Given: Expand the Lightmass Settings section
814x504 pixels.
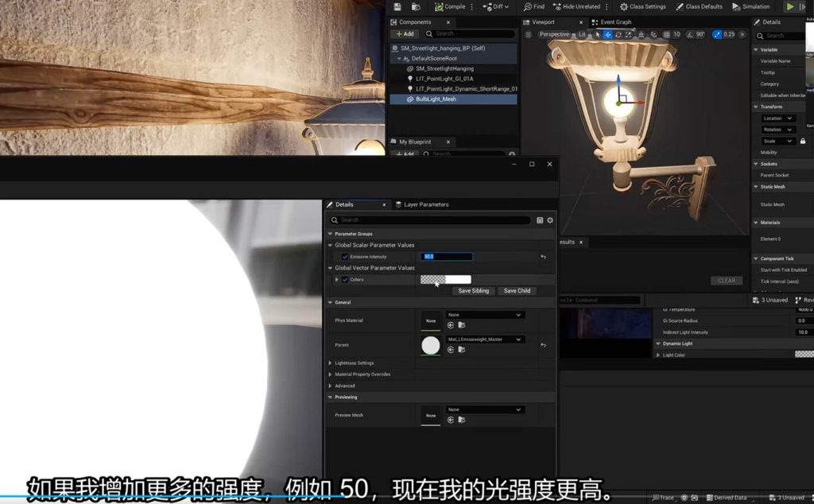Looking at the screenshot, I should pos(331,362).
